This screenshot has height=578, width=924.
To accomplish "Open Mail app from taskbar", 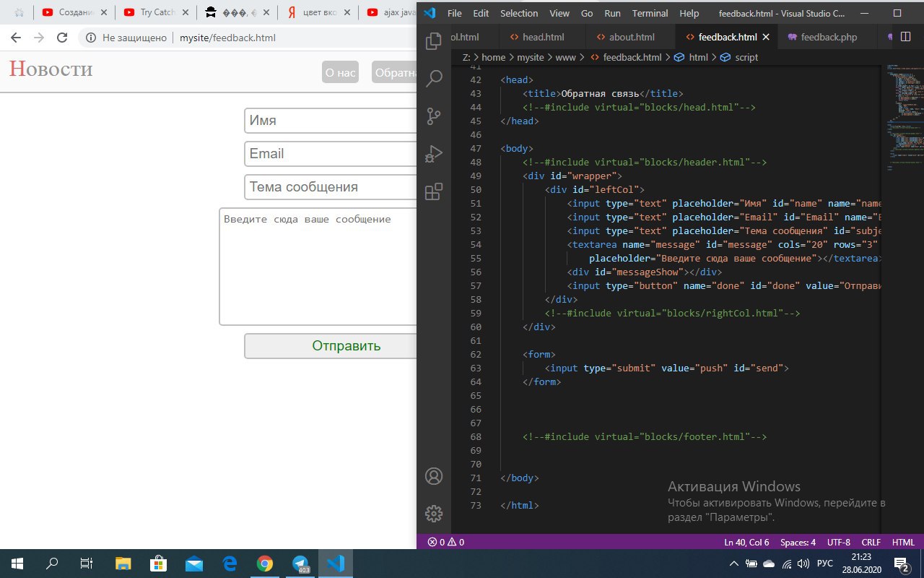I will (194, 564).
